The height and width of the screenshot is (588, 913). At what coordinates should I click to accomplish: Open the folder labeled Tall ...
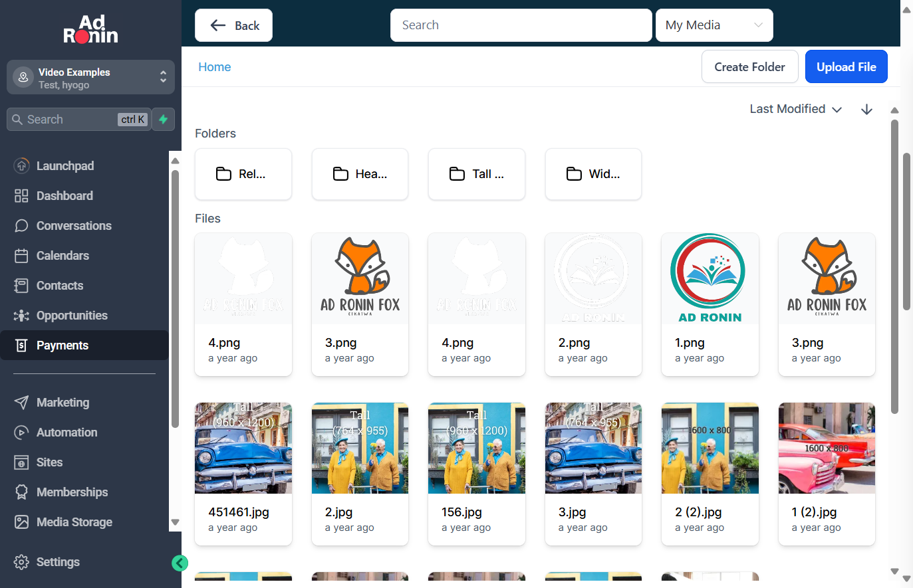pos(477,174)
